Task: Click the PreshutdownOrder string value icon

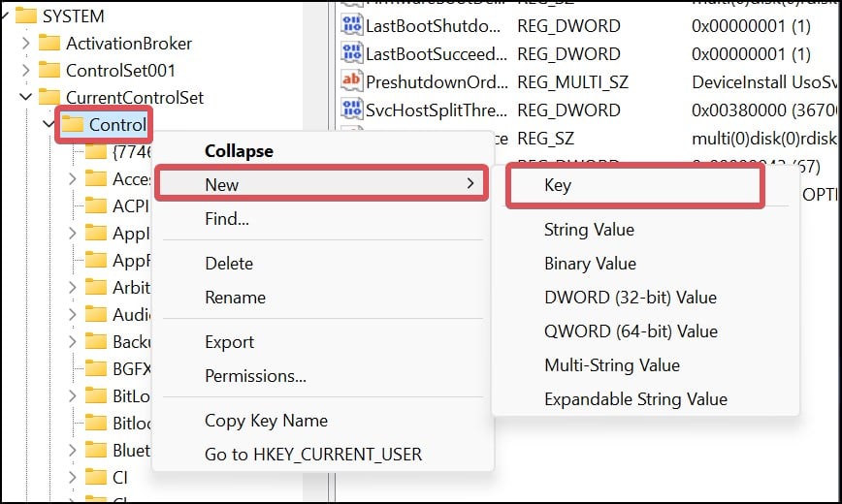Action: (x=351, y=81)
